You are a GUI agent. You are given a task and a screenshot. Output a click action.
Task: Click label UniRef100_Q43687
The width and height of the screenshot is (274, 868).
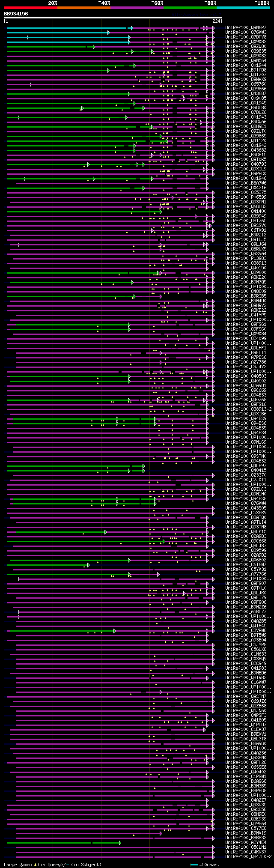[x=246, y=93]
